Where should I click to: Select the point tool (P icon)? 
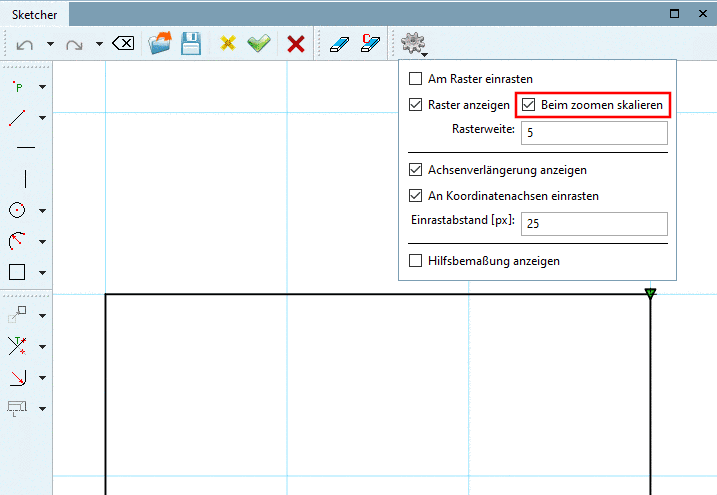pos(18,86)
